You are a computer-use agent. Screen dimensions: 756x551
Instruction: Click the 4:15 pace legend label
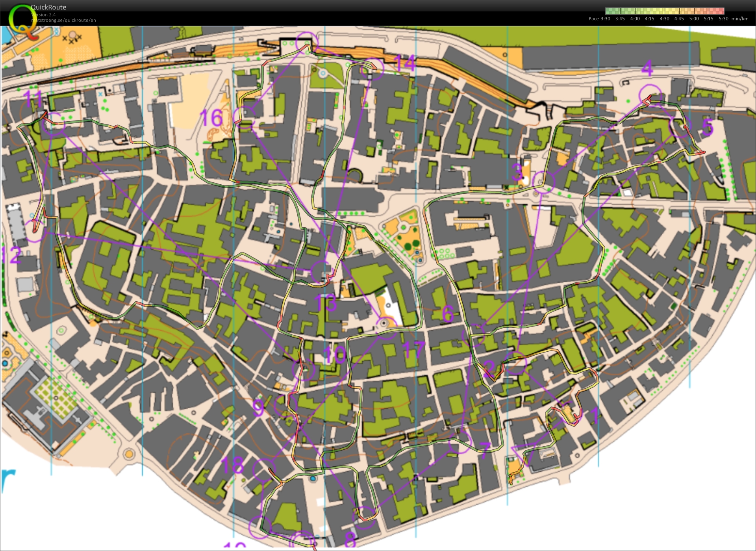pos(650,19)
